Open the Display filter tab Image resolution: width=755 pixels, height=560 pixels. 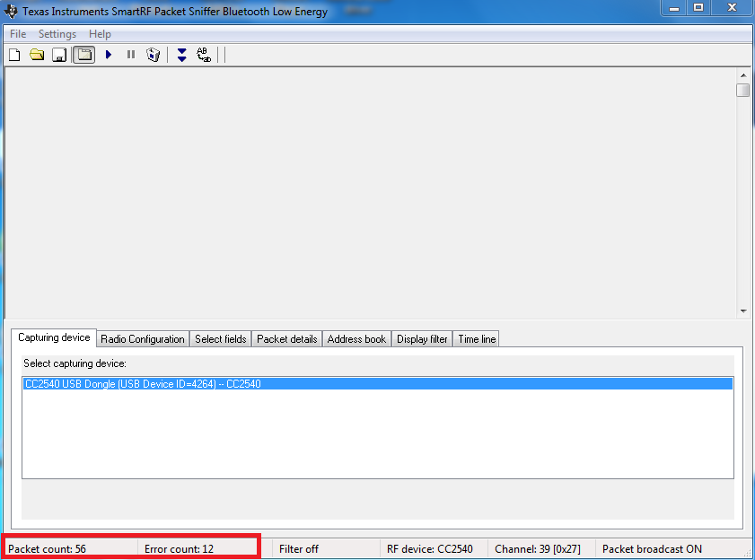click(422, 339)
